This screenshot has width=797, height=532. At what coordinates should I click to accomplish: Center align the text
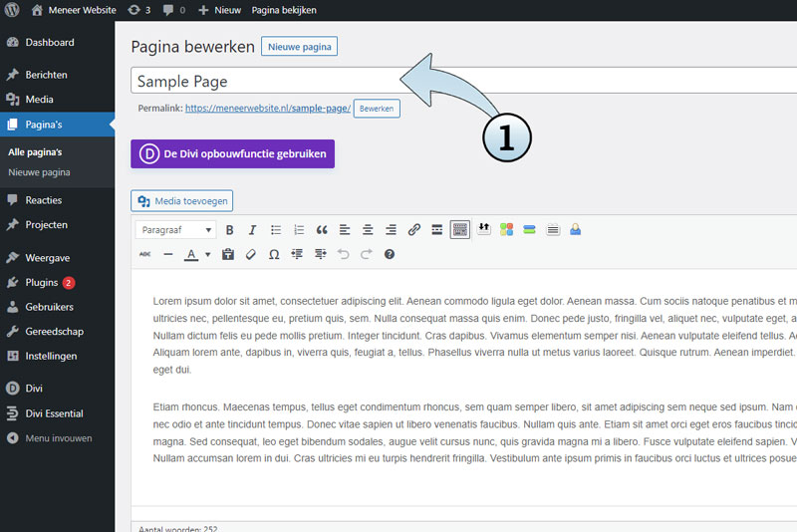point(368,230)
